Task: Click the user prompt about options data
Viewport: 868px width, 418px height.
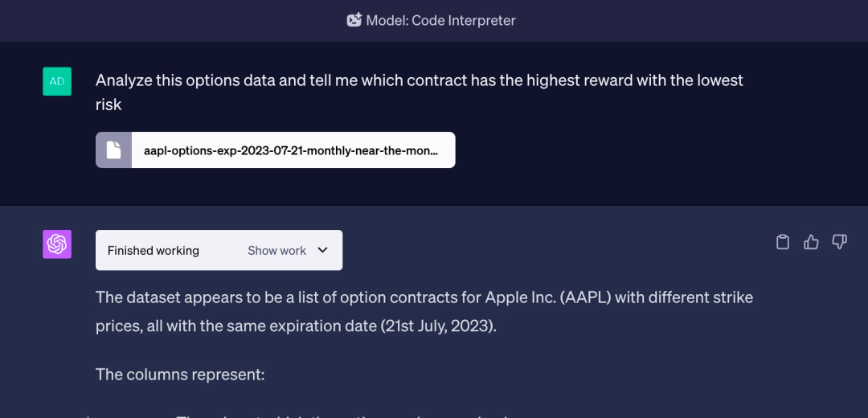Action: coord(419,92)
